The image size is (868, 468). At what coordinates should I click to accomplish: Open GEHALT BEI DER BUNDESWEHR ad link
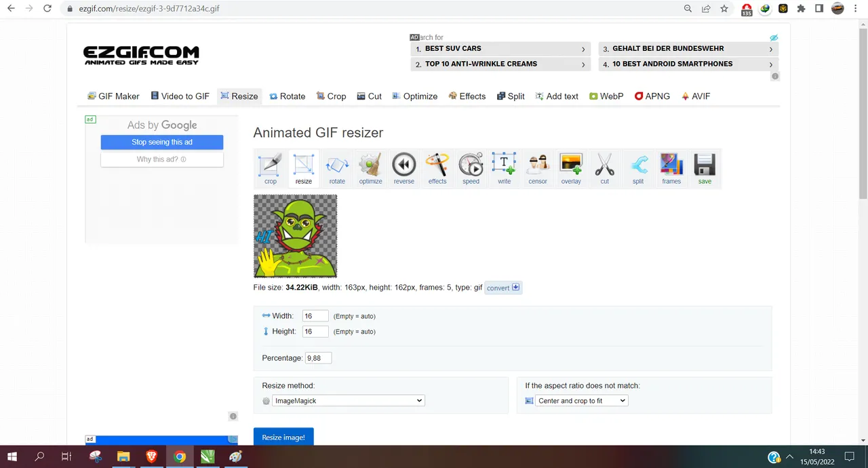688,49
